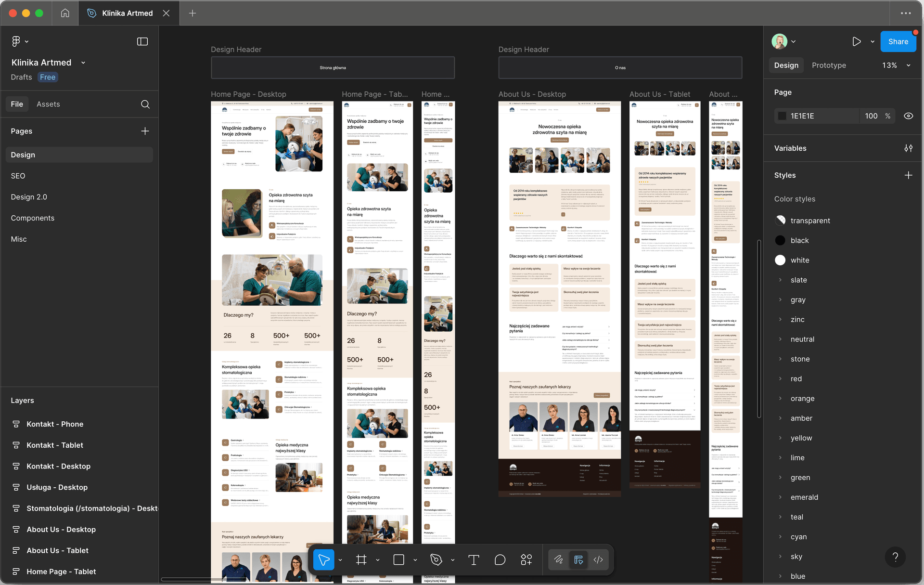Click the page background color swatch
The height and width of the screenshot is (585, 924).
click(782, 116)
